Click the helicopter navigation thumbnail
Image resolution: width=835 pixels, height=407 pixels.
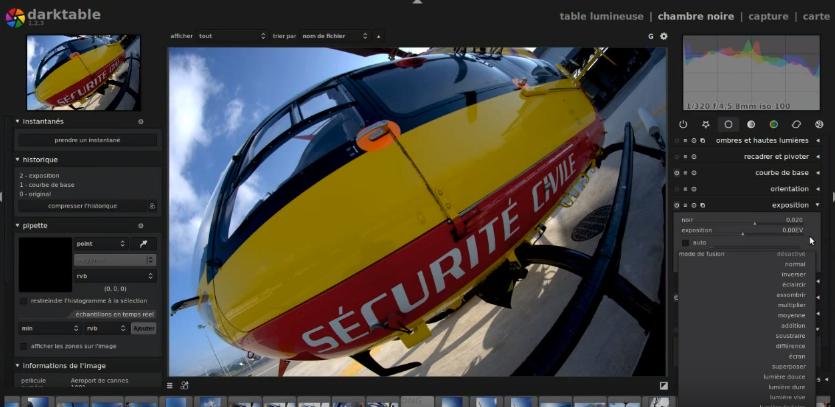tap(84, 72)
